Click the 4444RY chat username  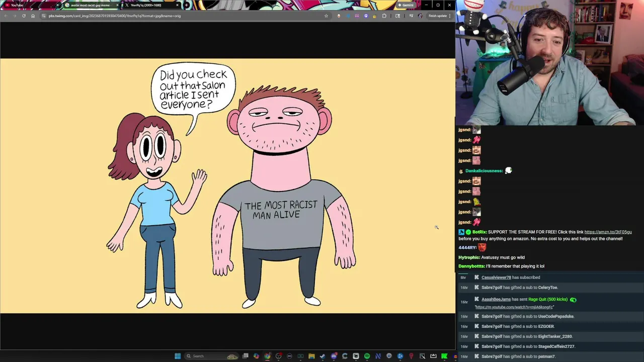(x=467, y=247)
